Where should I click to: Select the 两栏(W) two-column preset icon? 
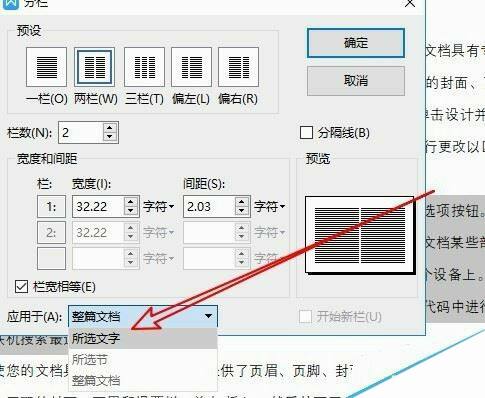[x=95, y=67]
